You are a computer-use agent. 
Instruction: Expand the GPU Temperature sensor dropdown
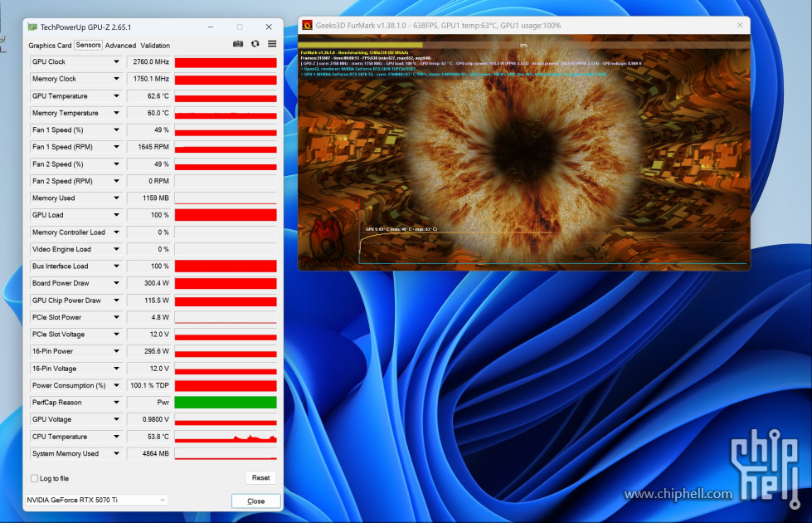point(116,96)
